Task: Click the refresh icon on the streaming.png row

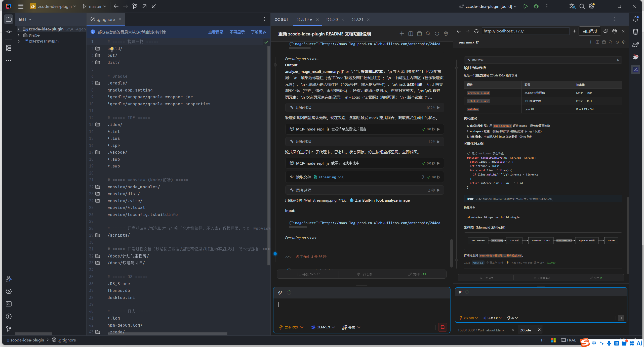Action: click(x=422, y=177)
